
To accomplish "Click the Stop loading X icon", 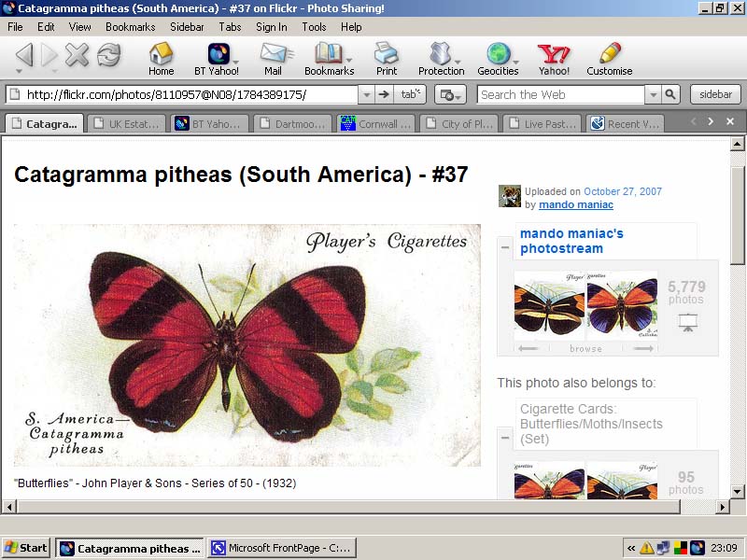I will pos(77,55).
